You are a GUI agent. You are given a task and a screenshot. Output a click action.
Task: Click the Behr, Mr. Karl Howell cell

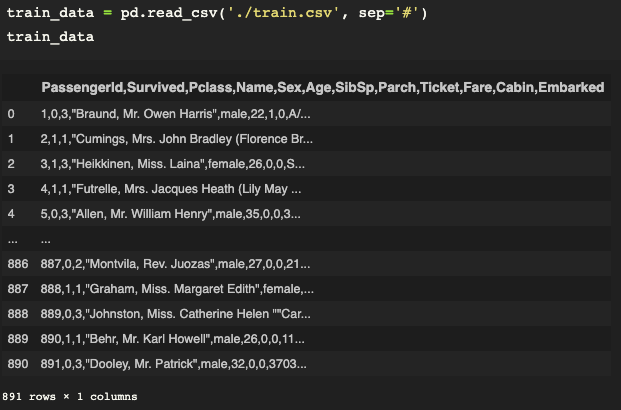(x=173, y=339)
